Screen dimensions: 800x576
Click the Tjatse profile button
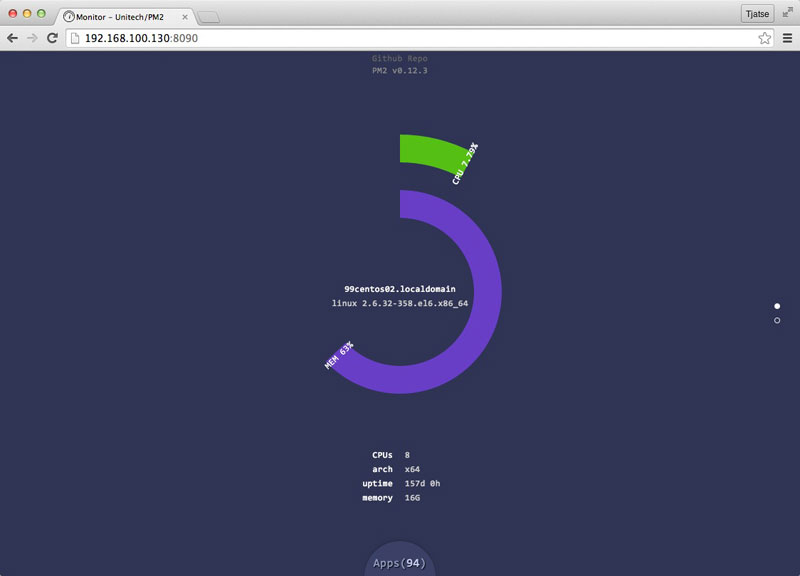click(757, 14)
